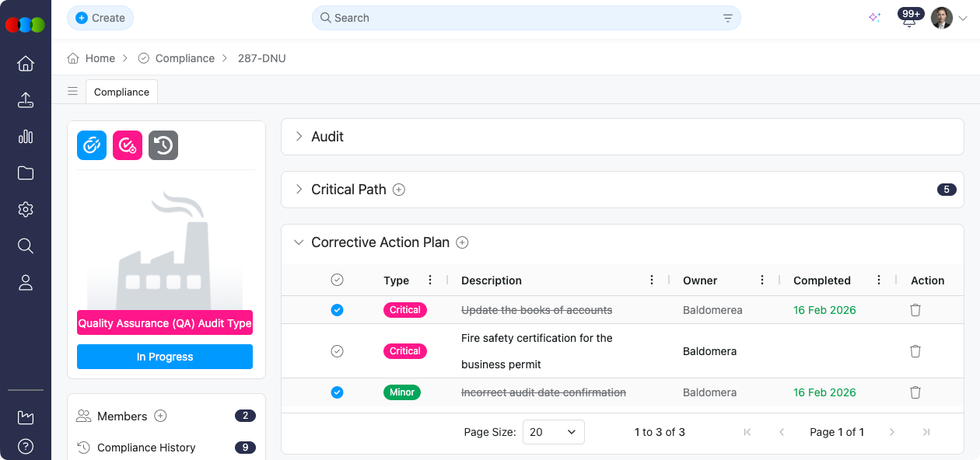Delete the 'Update the books of accounts' row
Viewport: 980px width, 460px height.
pos(915,309)
